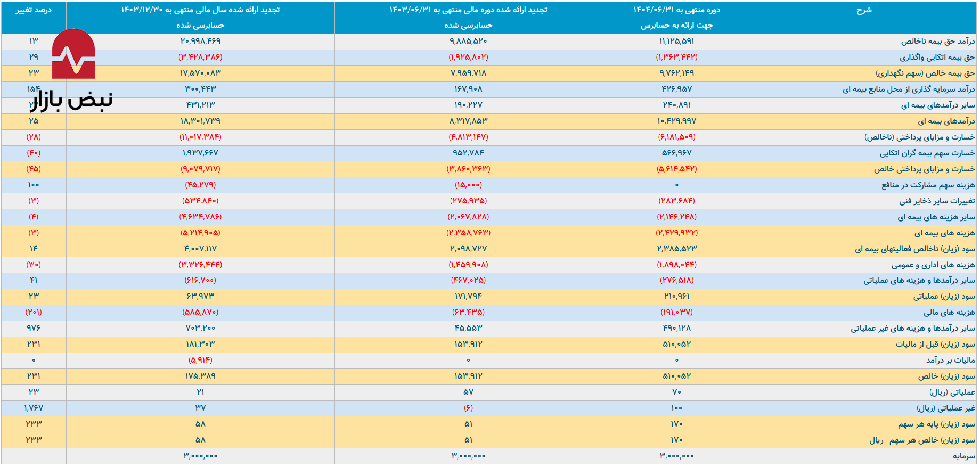Viewport: 980px width, 467px height.
Task: Select the درصد تغییر column header
Action: [x=34, y=10]
